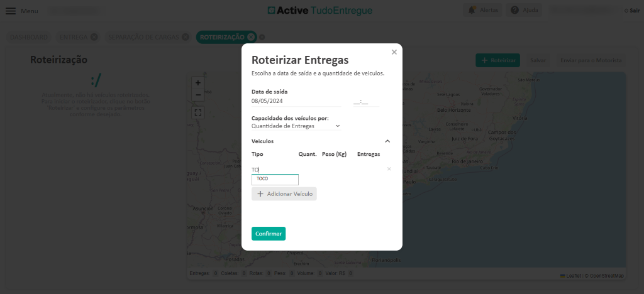Toggle map fullscreen view
The width and height of the screenshot is (644, 294).
pyautogui.click(x=198, y=112)
